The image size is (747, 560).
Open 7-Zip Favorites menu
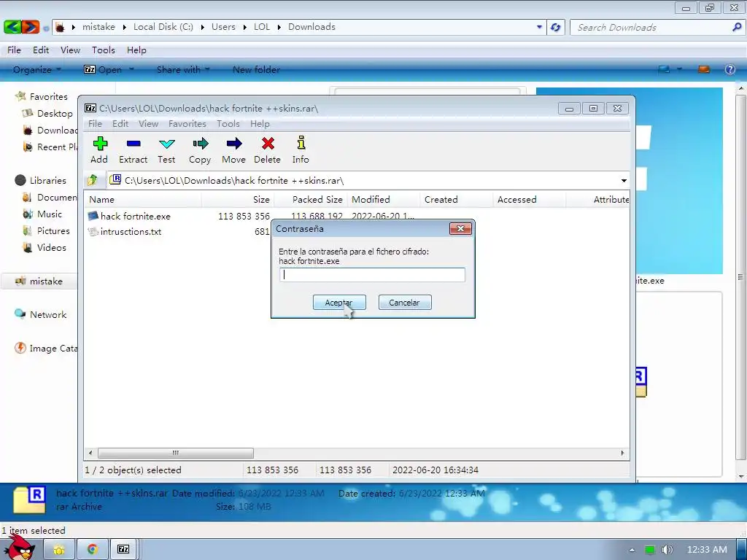[x=187, y=124]
